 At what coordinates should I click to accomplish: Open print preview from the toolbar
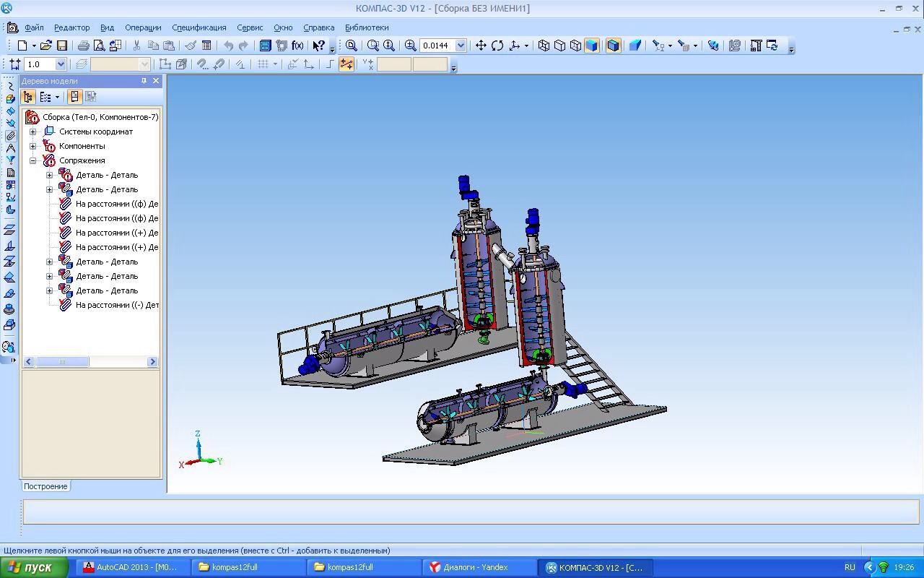coord(99,46)
